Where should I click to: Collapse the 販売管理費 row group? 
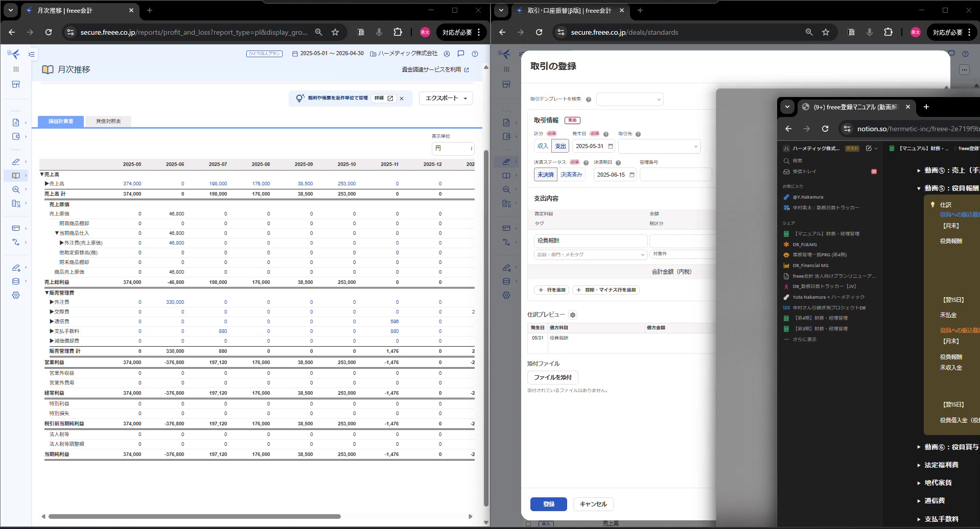coord(47,293)
